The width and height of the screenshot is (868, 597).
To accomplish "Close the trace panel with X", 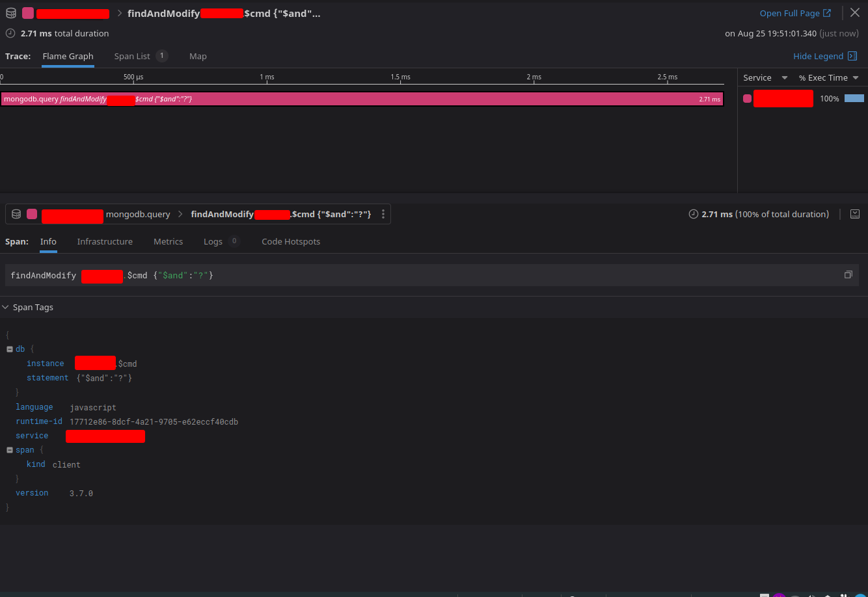I will point(855,13).
